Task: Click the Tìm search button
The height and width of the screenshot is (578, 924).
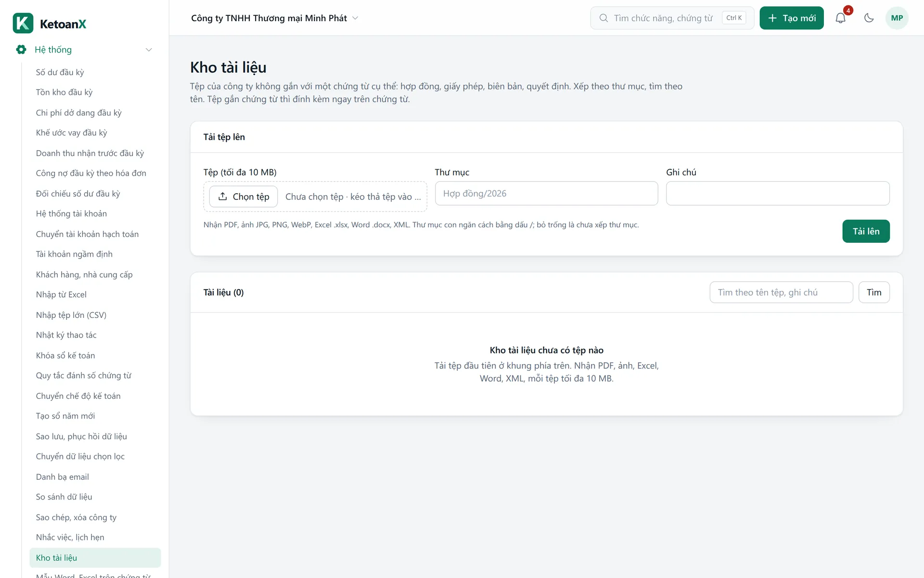Action: point(874,292)
